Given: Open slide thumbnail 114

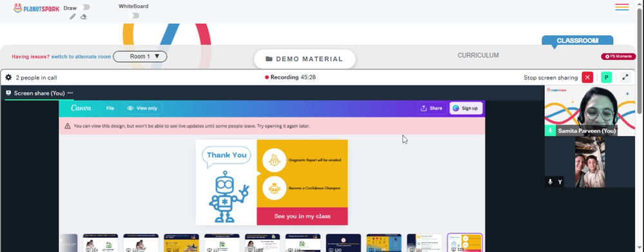Looking at the screenshot, I should 100,243.
